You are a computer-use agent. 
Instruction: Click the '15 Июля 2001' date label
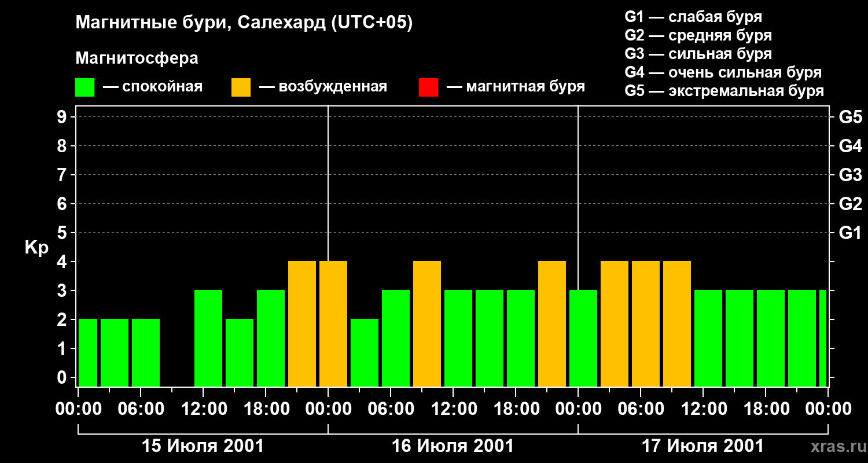pyautogui.click(x=203, y=446)
